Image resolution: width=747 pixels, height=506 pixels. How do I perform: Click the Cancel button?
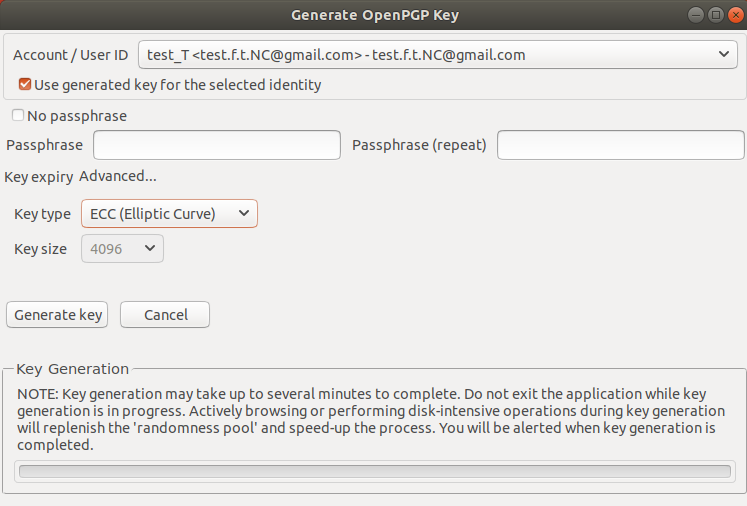click(165, 315)
